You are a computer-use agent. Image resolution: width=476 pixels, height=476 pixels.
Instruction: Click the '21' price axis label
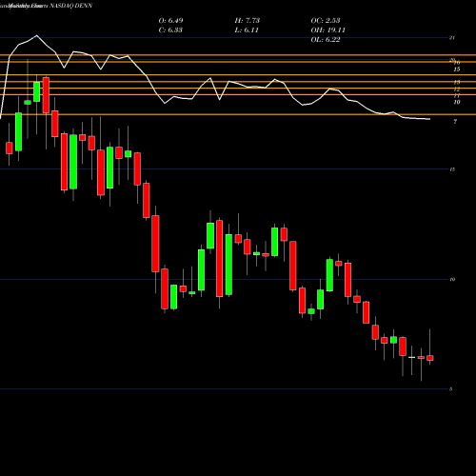click(x=452, y=38)
